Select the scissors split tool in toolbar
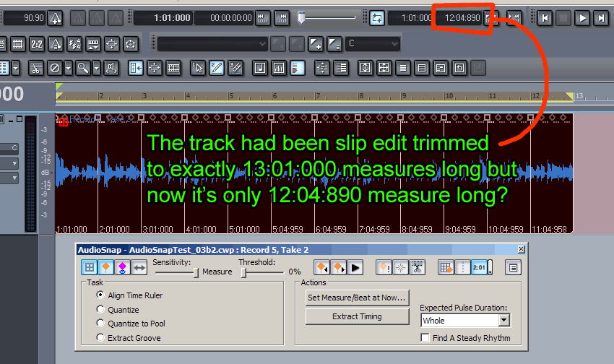Image resolution: width=614 pixels, height=364 pixels. click(35, 68)
